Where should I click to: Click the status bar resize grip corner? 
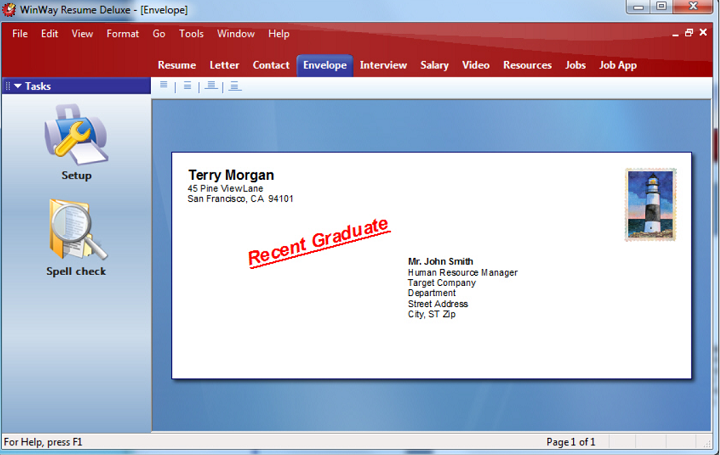pyautogui.click(x=706, y=443)
